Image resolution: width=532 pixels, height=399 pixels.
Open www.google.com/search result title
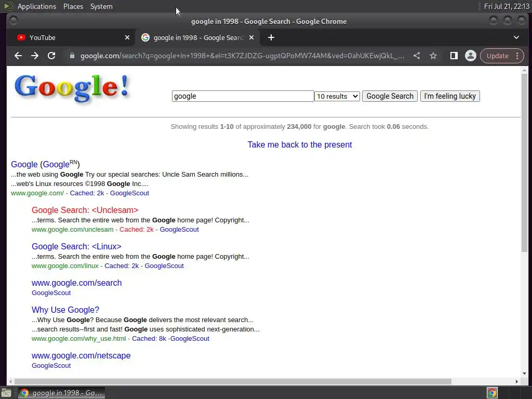coord(77,283)
